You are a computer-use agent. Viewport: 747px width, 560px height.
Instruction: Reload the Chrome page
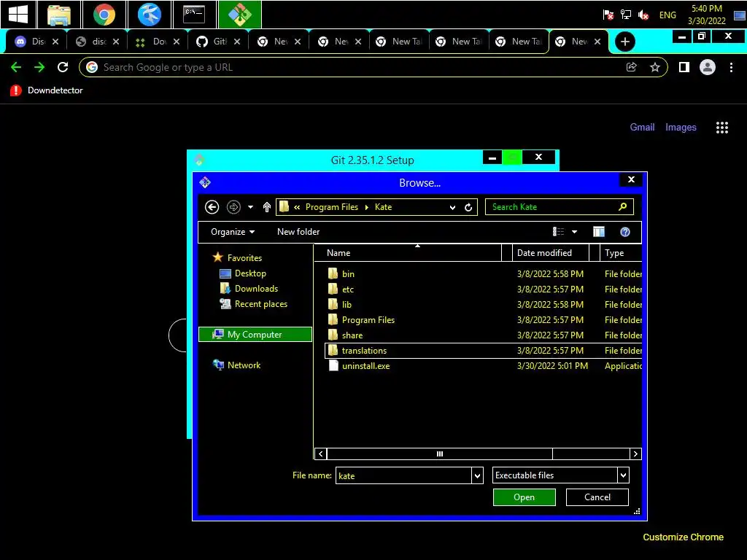tap(63, 67)
